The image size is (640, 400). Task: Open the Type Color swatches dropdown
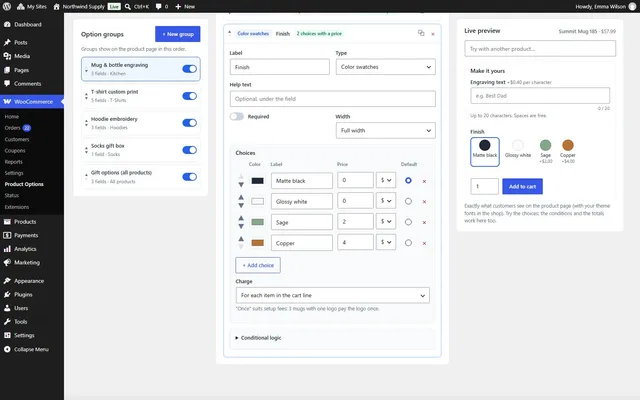point(385,67)
